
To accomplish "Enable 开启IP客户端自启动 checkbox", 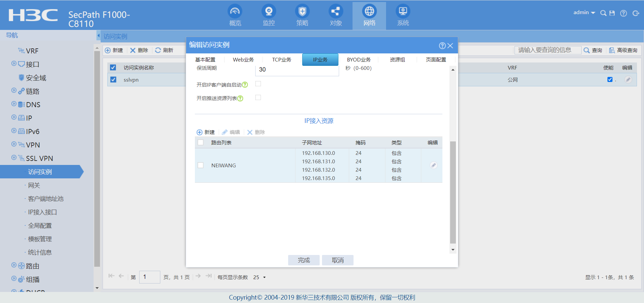I will pos(258,84).
